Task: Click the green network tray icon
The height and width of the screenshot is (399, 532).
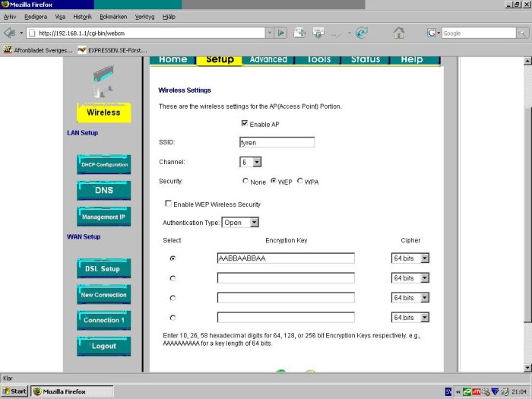Action: [x=467, y=391]
